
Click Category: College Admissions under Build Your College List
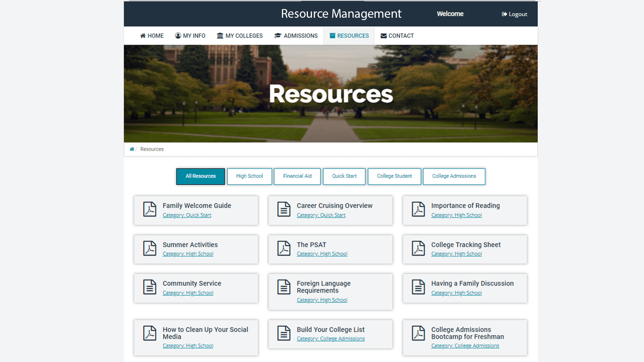(331, 339)
